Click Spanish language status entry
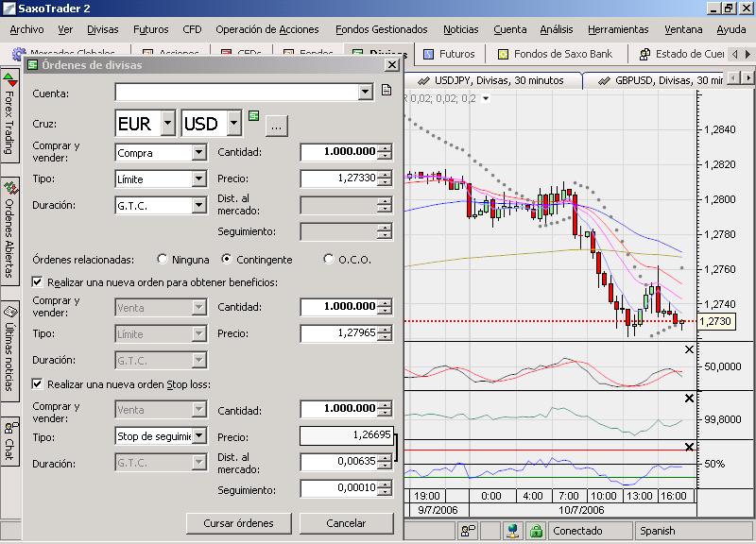 657,531
